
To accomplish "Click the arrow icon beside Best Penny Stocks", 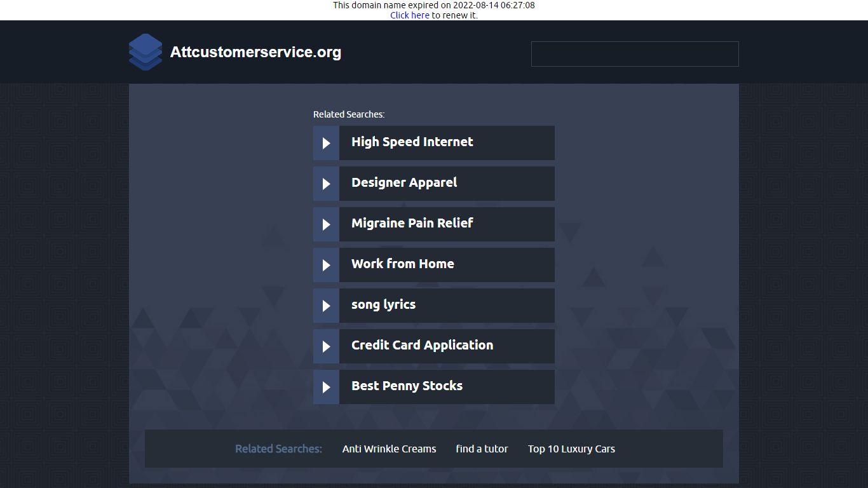I will (x=326, y=387).
